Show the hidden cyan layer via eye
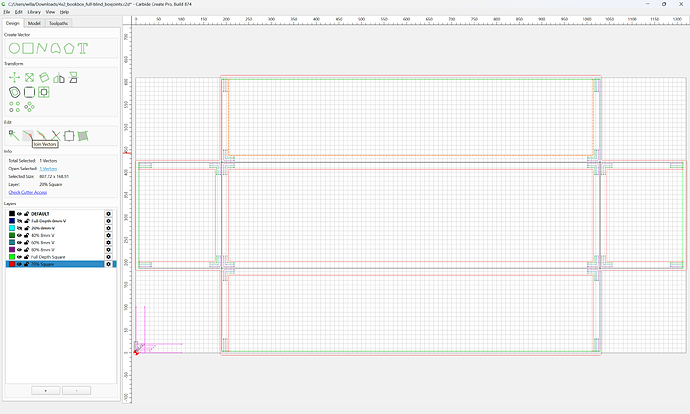The image size is (690, 414). (x=19, y=228)
